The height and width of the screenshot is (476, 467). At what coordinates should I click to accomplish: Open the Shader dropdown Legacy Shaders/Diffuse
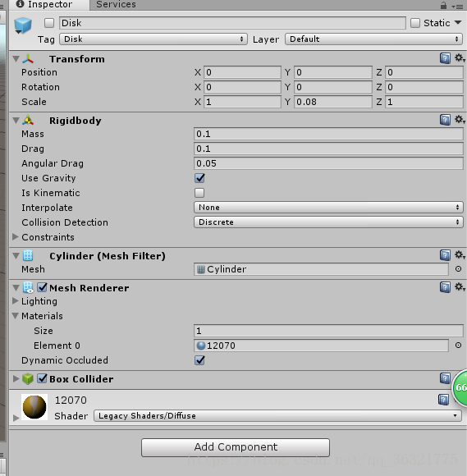(278, 415)
